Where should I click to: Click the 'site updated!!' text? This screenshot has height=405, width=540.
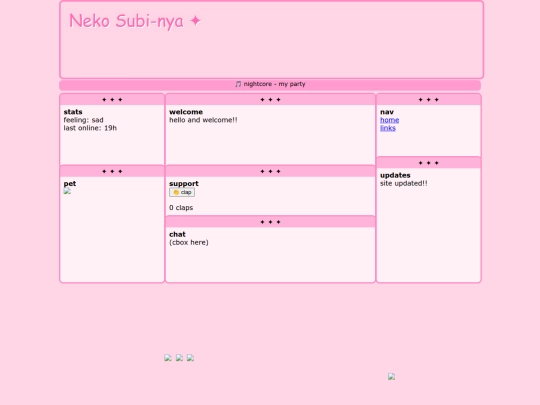[x=404, y=184]
